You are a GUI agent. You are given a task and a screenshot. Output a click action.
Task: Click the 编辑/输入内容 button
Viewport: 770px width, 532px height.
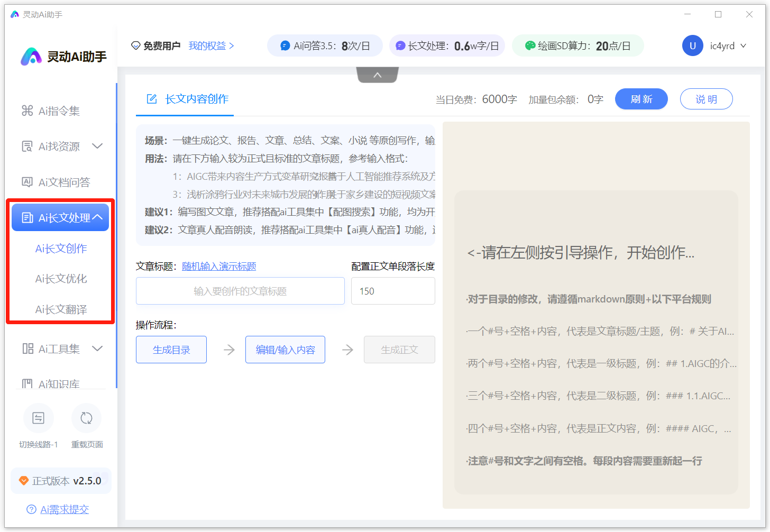[x=285, y=350]
